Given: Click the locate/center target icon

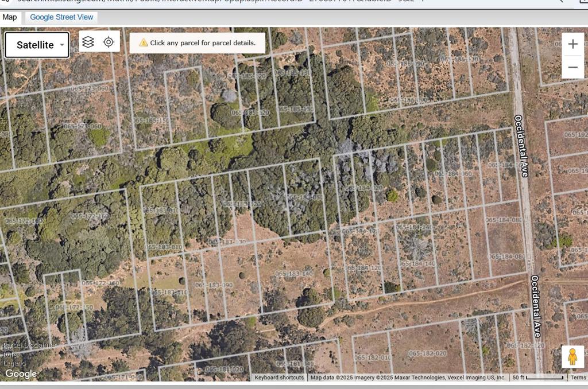Looking at the screenshot, I should tap(109, 42).
